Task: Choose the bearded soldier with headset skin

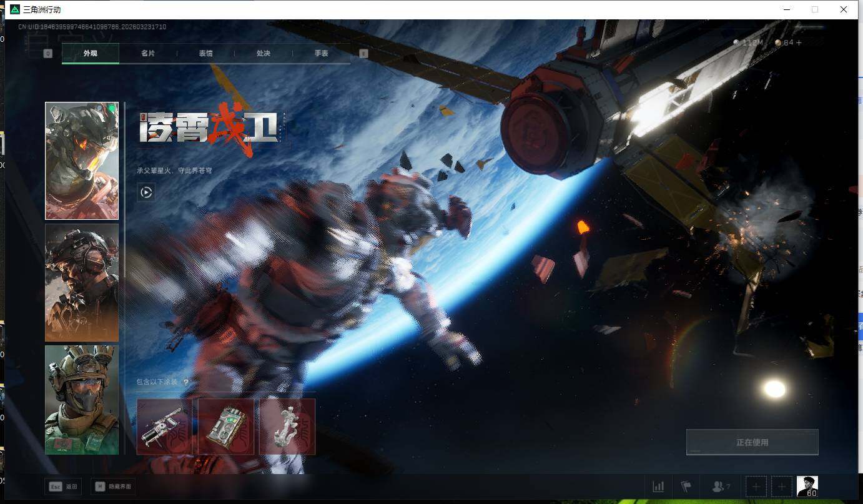Action: 82,282
